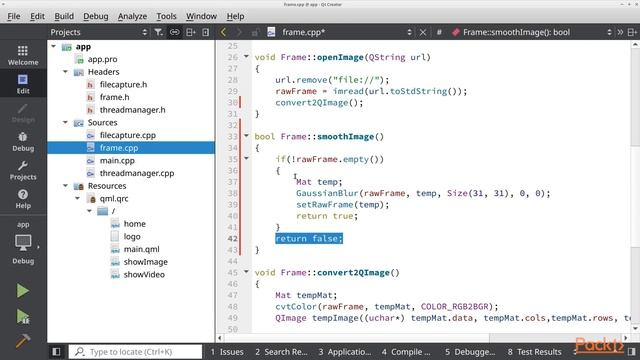Select main.qml resource file

tap(141, 249)
